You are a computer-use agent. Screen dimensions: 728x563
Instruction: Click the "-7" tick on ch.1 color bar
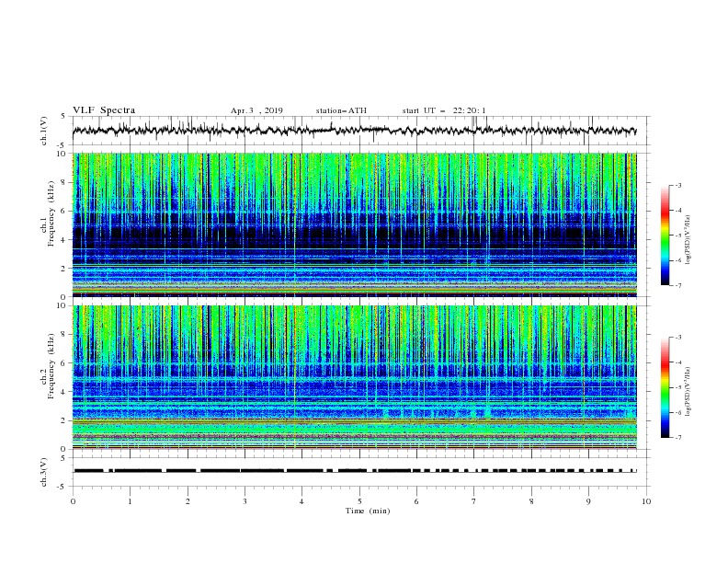[x=677, y=285]
